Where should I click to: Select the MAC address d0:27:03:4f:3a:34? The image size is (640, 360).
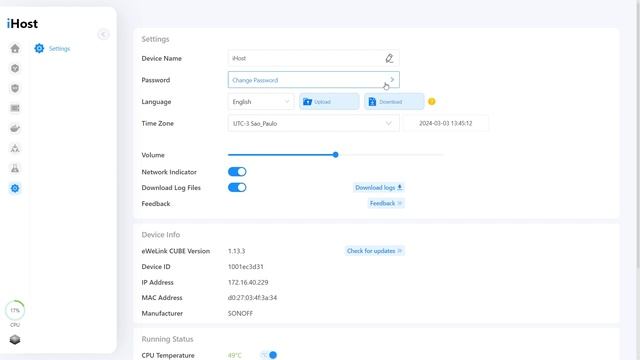[x=252, y=298]
